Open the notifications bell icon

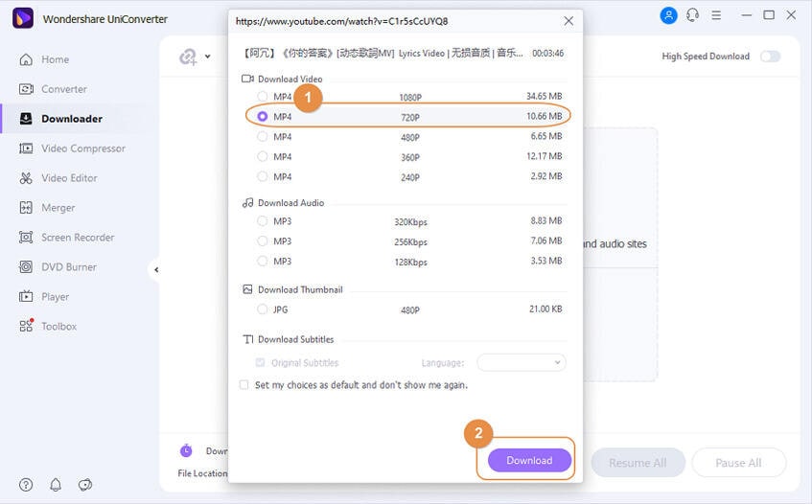(56, 485)
